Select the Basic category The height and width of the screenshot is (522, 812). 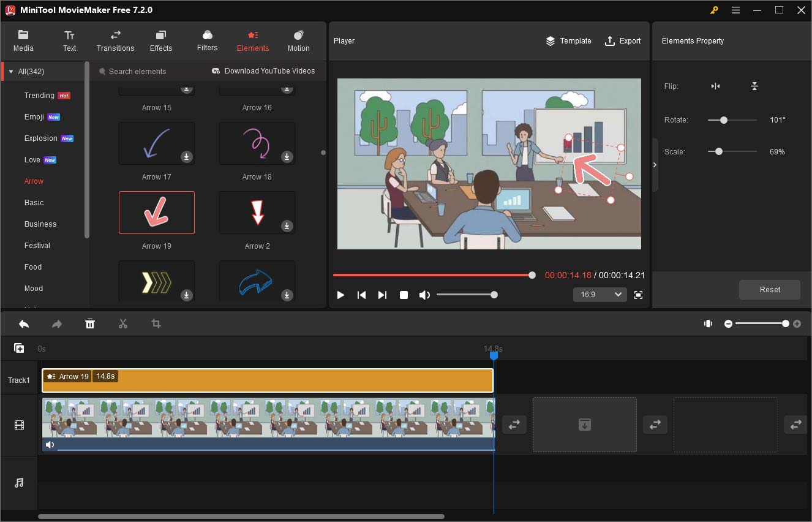34,203
